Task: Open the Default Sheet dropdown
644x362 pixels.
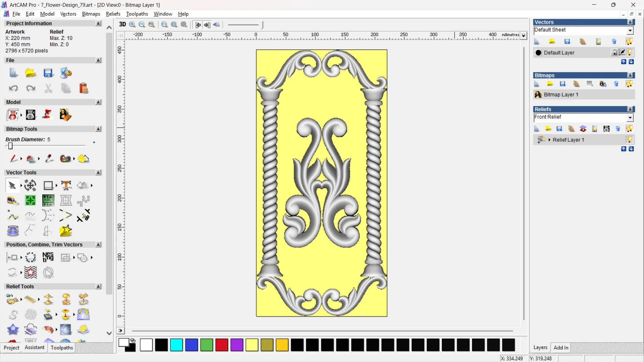Action: click(630, 30)
